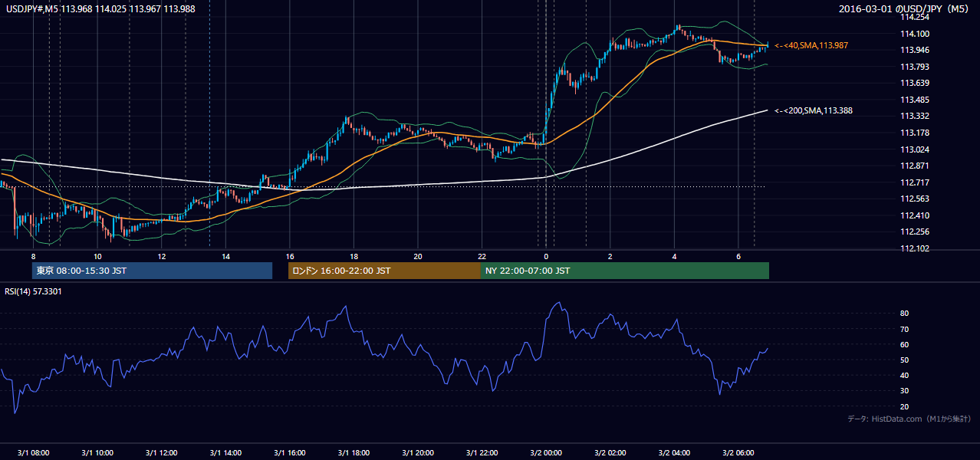Viewport: 980px width, 460px height.
Task: Click the hour 18 label under price chart
Action: (x=354, y=256)
